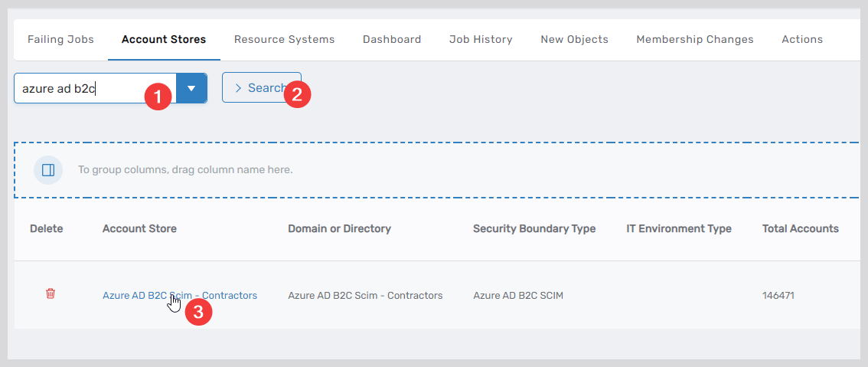This screenshot has height=367, width=868.
Task: Select the Actions tab
Action: pos(801,39)
